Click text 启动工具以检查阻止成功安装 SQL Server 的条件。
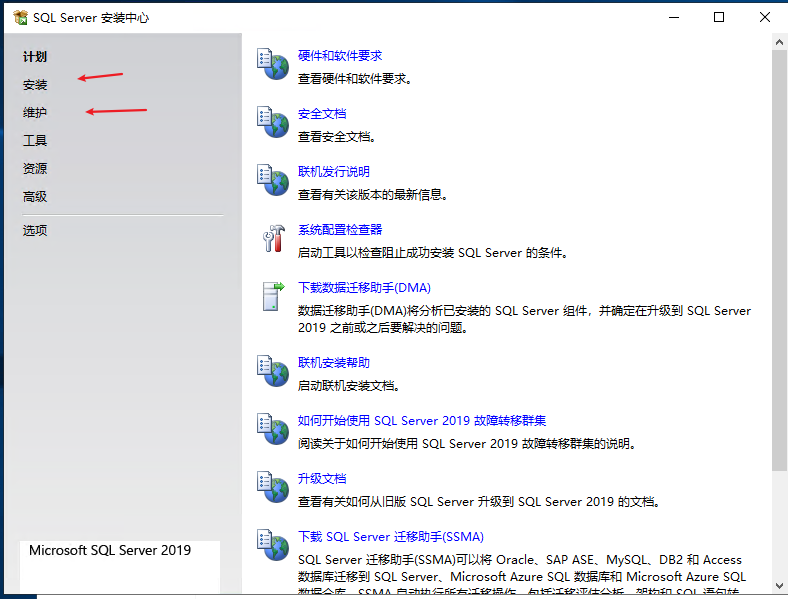The image size is (788, 599). (433, 253)
